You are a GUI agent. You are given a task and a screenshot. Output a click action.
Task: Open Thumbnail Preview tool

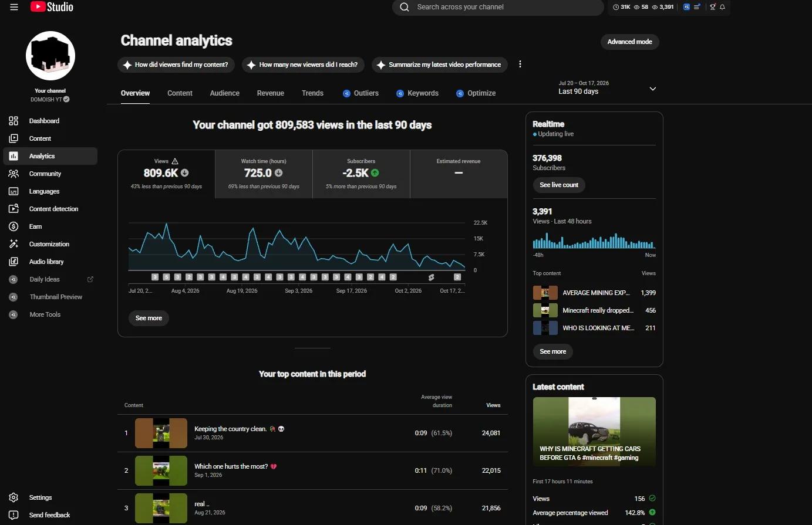[50, 297]
